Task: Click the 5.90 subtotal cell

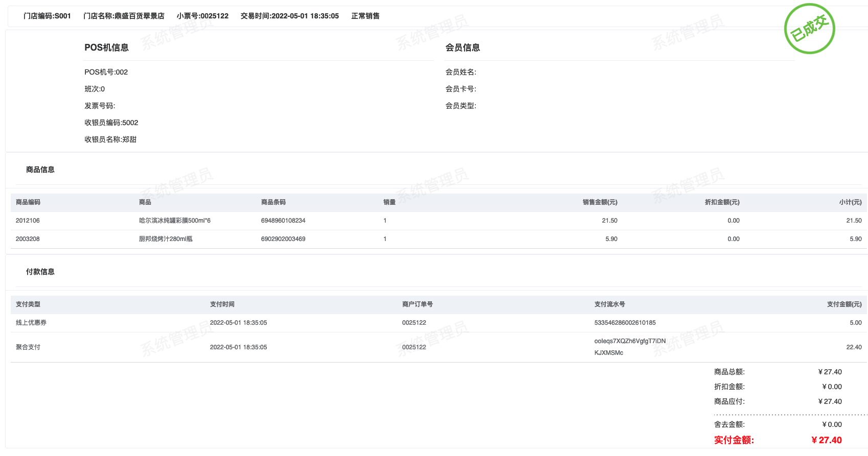Action: click(856, 239)
